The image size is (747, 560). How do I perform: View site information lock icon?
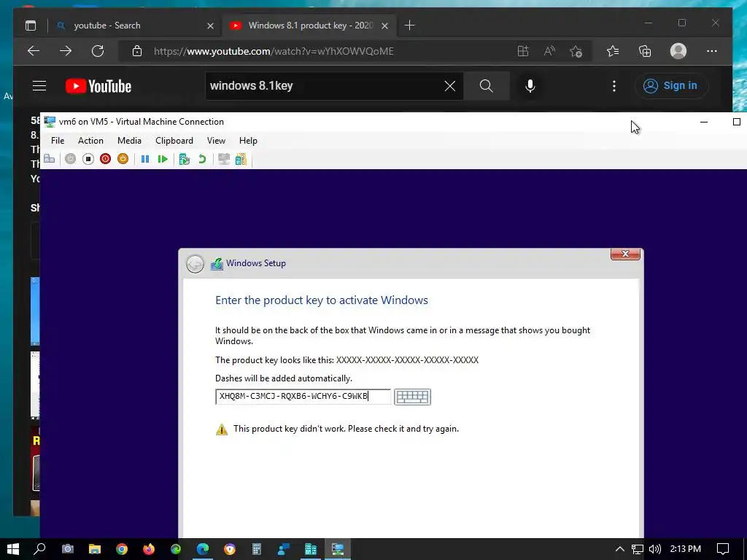tap(136, 52)
